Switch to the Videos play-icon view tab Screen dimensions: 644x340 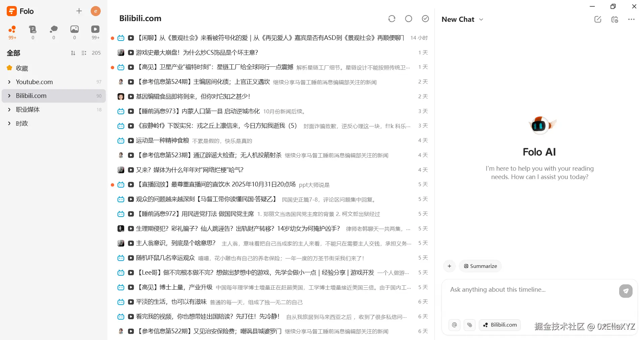[95, 33]
